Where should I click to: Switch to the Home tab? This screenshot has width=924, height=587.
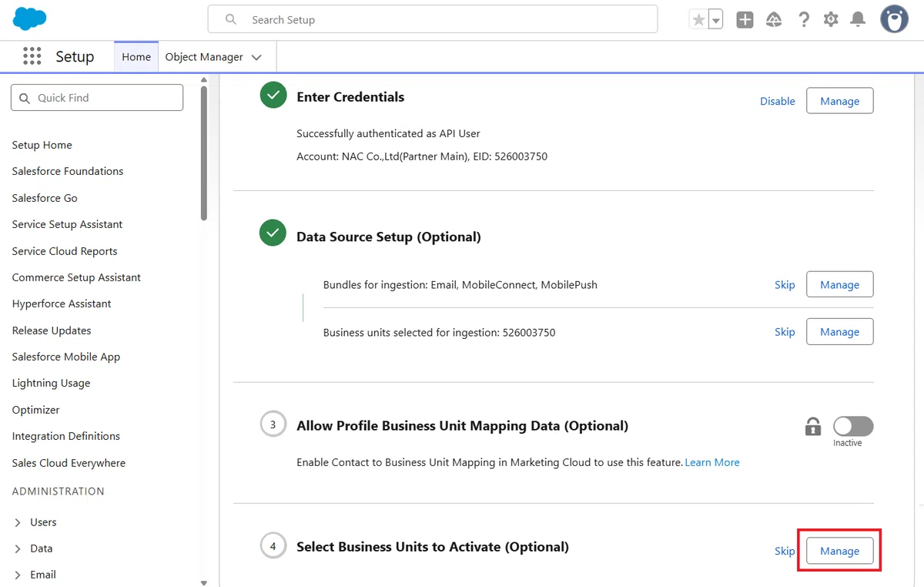coord(136,57)
